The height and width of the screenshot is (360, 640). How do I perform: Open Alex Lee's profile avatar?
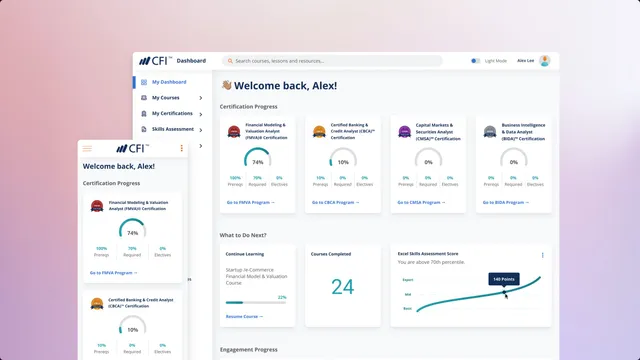click(x=544, y=61)
